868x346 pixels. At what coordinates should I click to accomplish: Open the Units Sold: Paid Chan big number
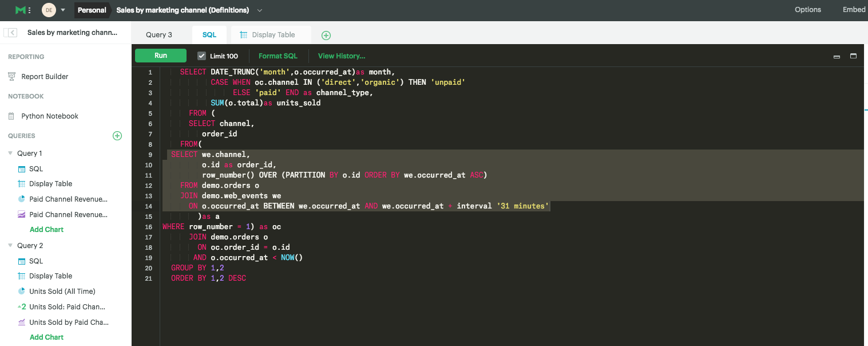tap(67, 307)
